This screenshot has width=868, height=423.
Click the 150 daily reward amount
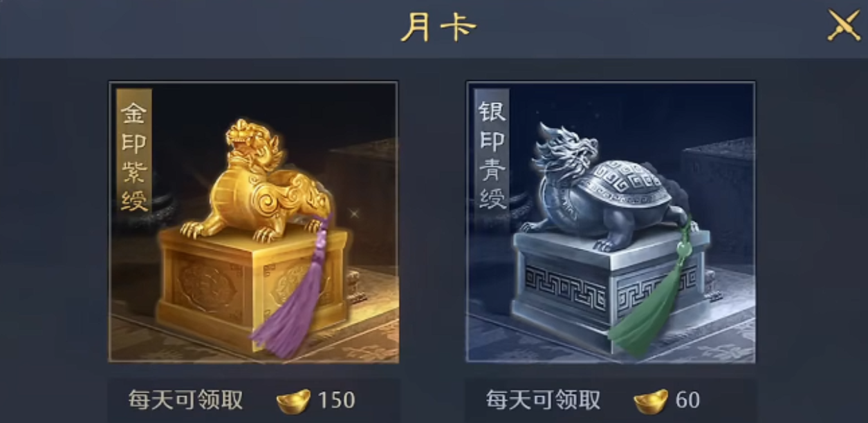(337, 400)
